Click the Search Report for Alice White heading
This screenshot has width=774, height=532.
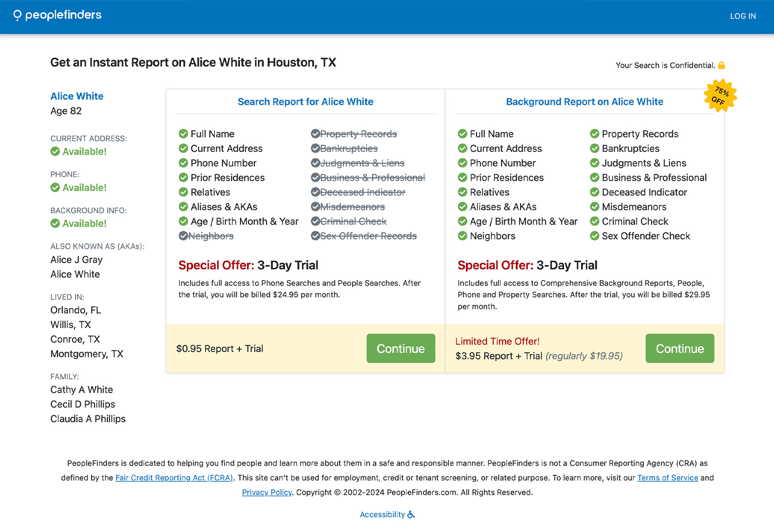(305, 102)
